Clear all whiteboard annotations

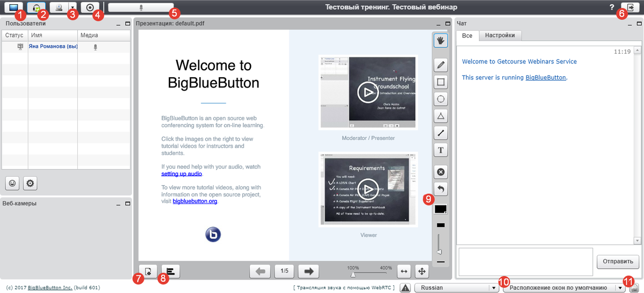pos(440,172)
